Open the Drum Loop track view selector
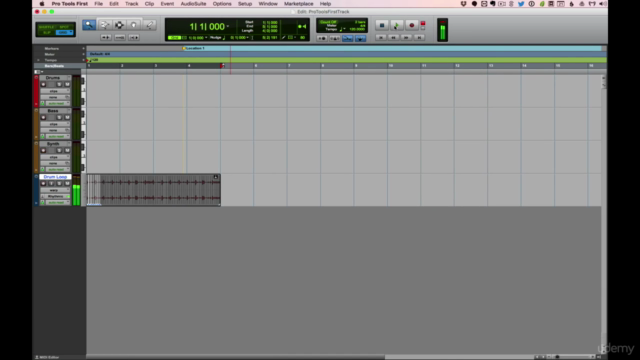Viewport: 640px width, 360px height. [55, 190]
